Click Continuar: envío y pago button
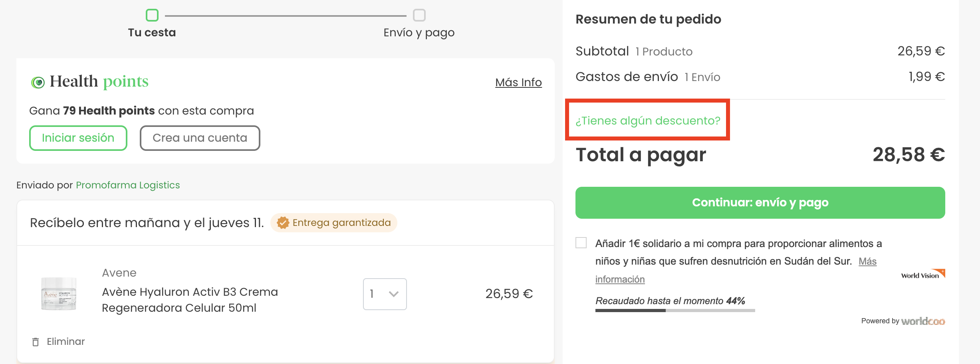 click(x=760, y=203)
